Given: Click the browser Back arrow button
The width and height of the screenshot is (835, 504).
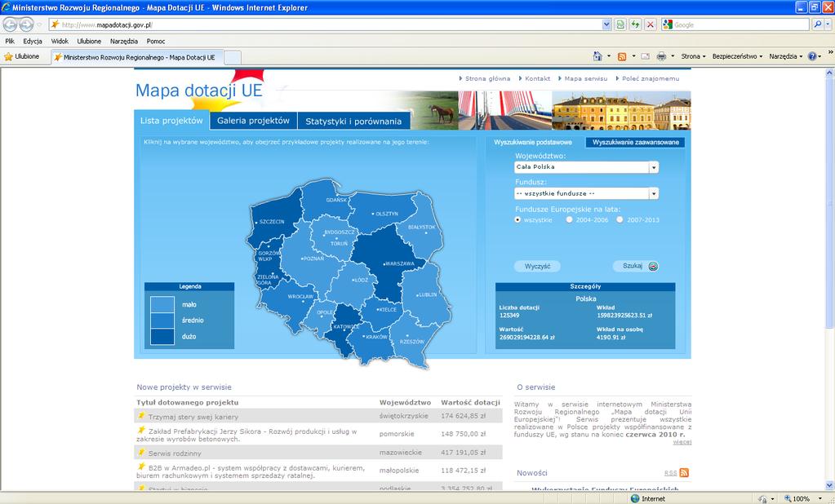Looking at the screenshot, I should click(10, 24).
